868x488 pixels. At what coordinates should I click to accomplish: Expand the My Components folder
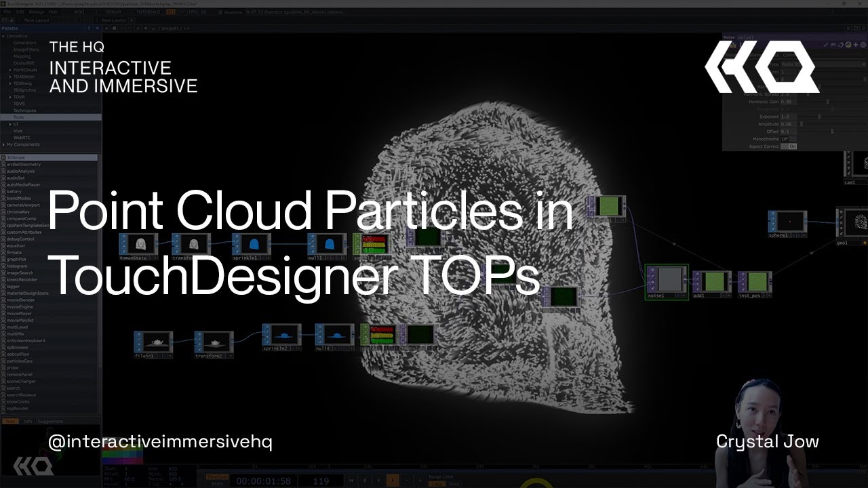pyautogui.click(x=4, y=144)
